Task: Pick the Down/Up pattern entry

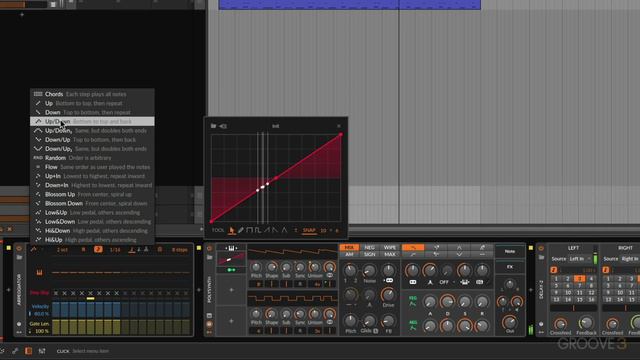Action: point(92,140)
